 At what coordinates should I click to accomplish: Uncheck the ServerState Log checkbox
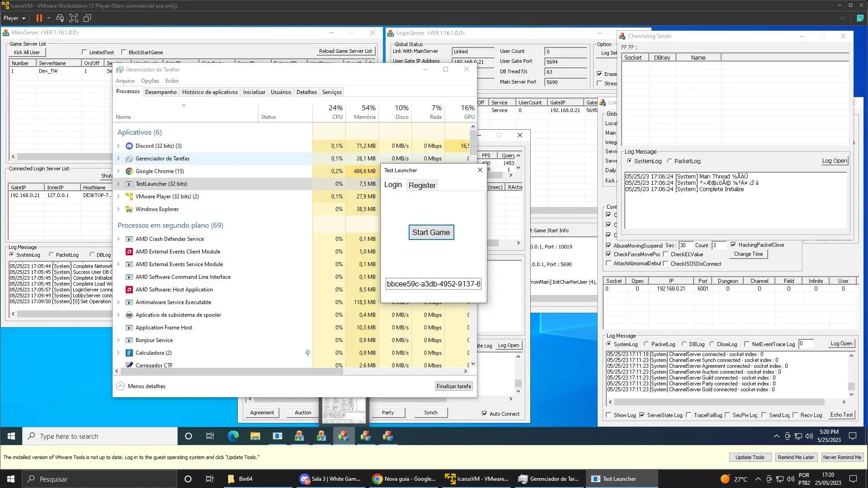coord(642,415)
